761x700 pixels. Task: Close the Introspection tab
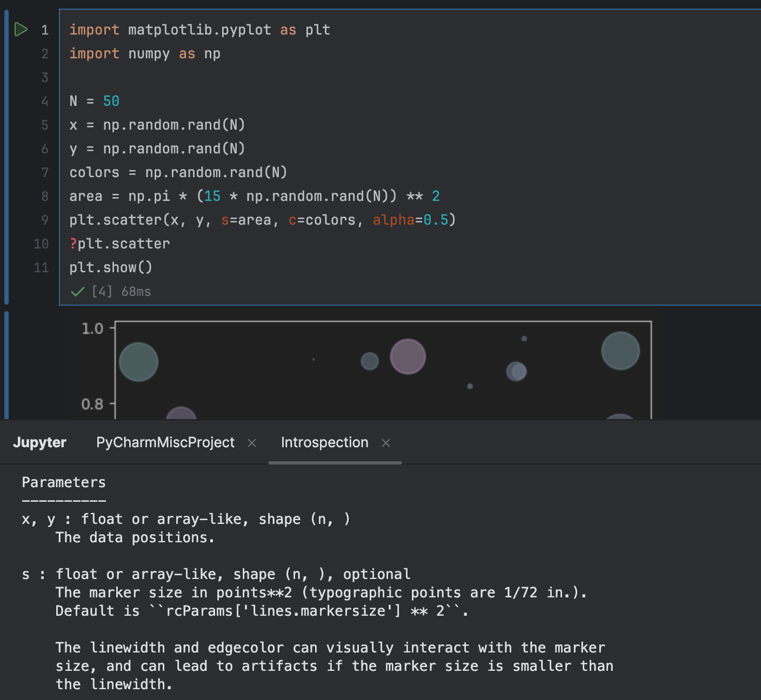(x=386, y=442)
